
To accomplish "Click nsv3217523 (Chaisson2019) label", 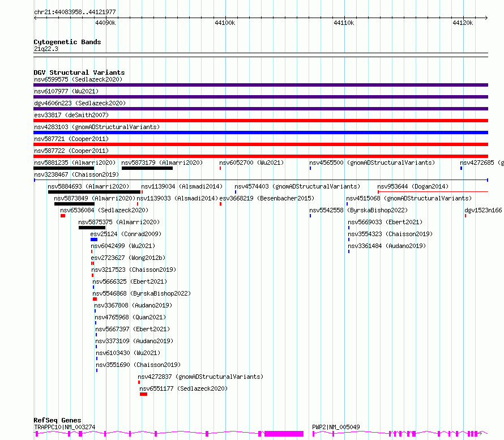I will coord(134,270).
